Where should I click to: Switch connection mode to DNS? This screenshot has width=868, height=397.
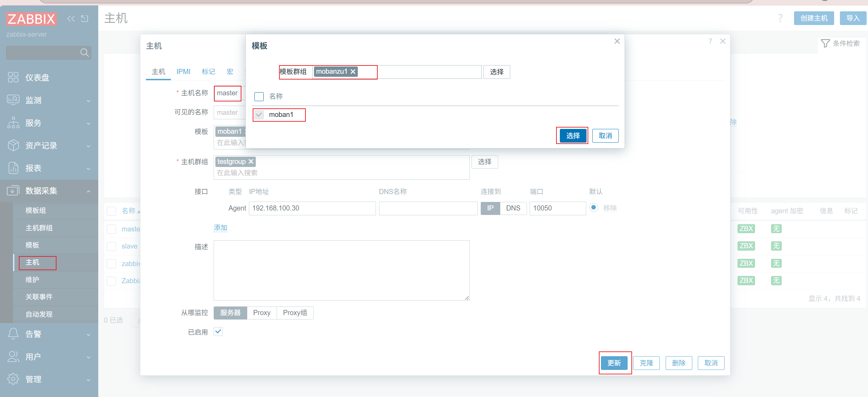(513, 208)
